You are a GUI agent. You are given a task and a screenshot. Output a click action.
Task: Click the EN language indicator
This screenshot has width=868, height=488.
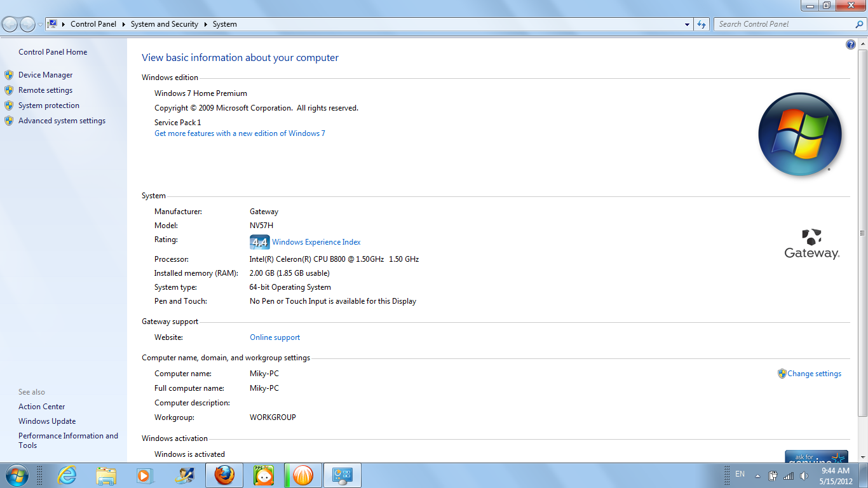pyautogui.click(x=740, y=474)
